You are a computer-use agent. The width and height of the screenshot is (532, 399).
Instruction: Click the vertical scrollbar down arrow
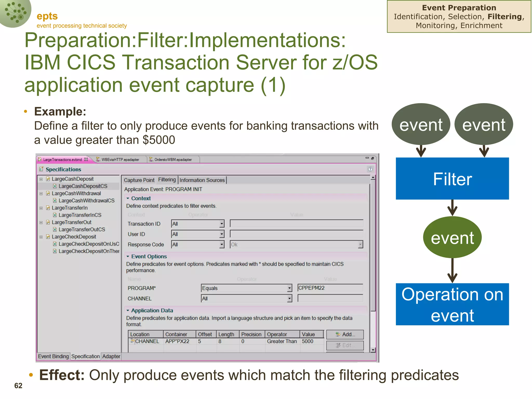pyautogui.click(x=373, y=350)
